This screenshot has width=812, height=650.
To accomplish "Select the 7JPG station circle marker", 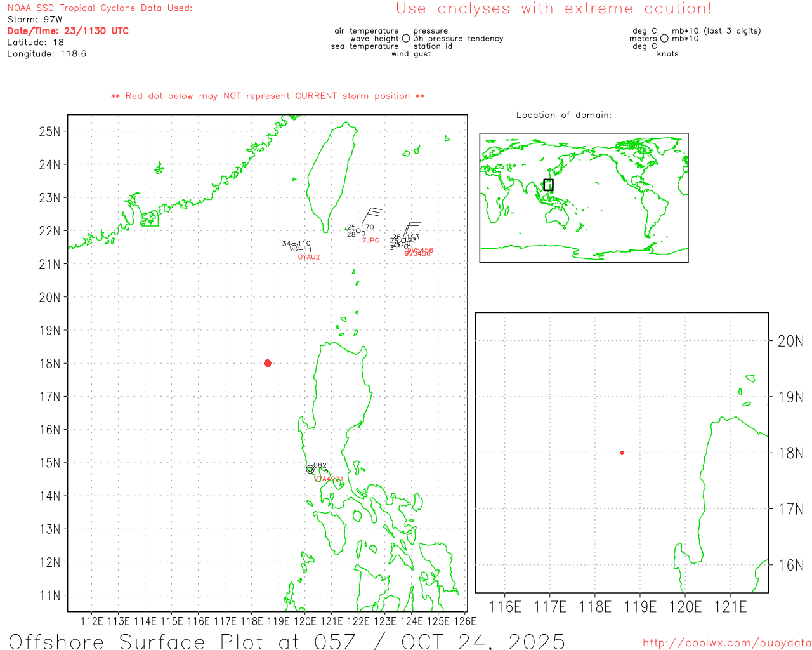I will [x=358, y=231].
